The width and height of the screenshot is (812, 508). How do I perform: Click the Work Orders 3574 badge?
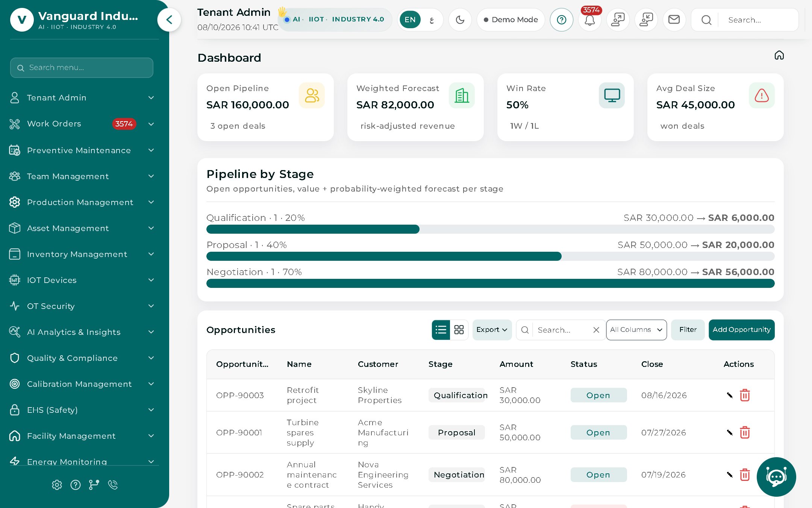[x=124, y=124]
